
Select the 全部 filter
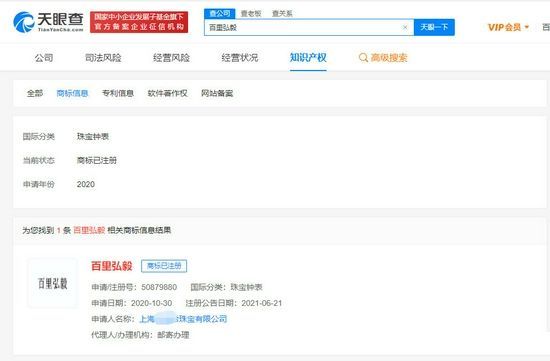pos(35,93)
